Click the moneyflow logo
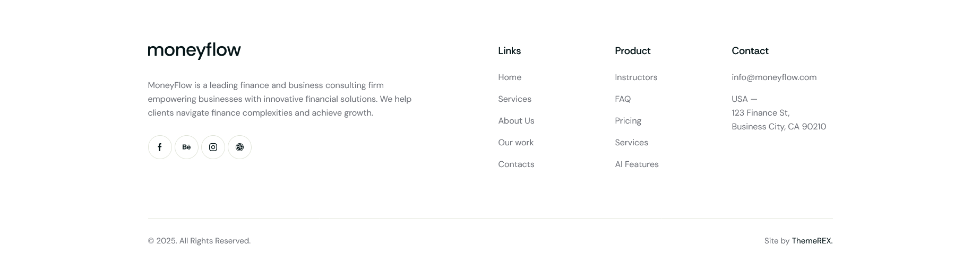Screen dimensions: 980x262 pos(194,51)
